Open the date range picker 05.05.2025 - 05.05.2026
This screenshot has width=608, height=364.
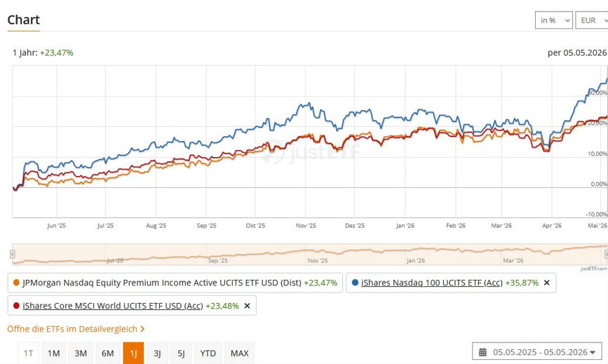pyautogui.click(x=537, y=352)
